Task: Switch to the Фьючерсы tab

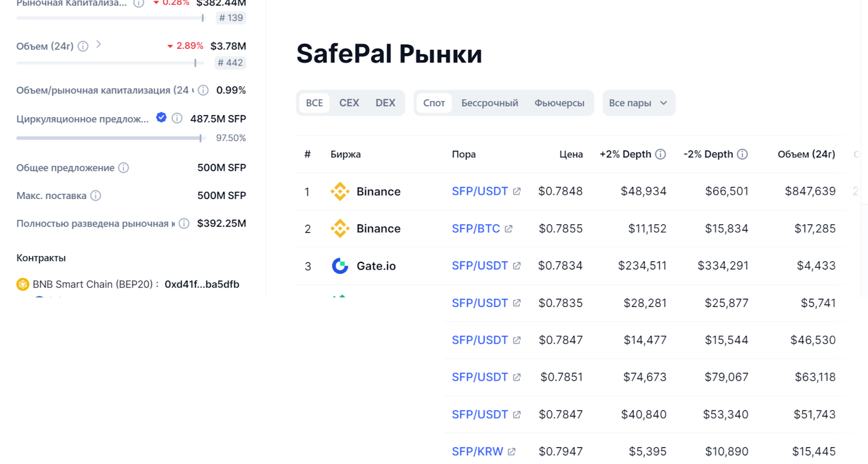Action: tap(559, 103)
